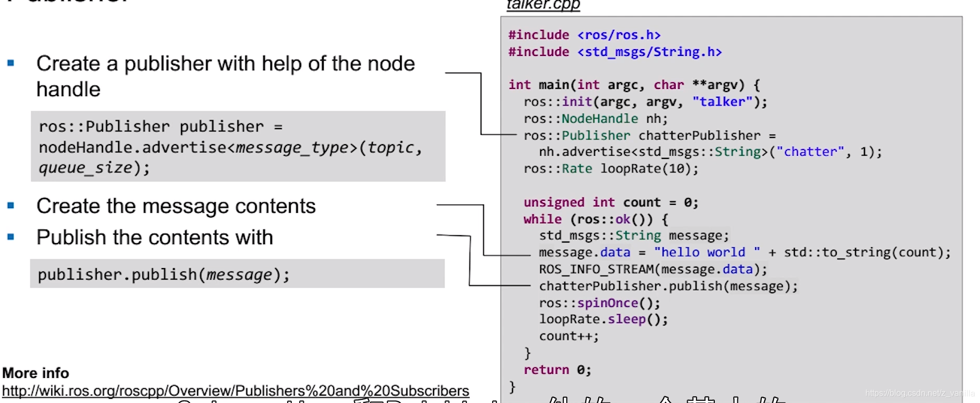Click the 'nh.advertise<std_msgs::String>' code line
Image resolution: width=980 pixels, height=403 pixels.
(x=710, y=152)
